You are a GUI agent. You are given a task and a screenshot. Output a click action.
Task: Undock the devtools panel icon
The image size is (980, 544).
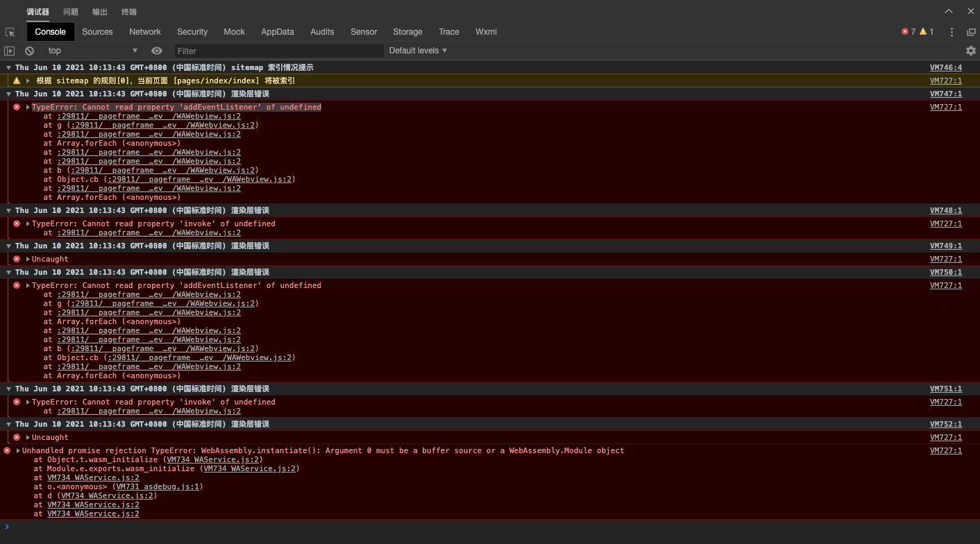[x=971, y=32]
